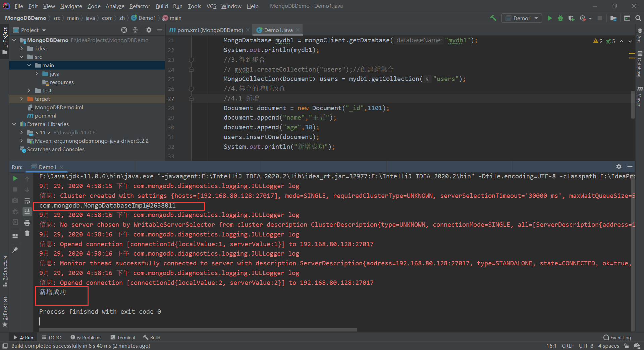Viewport: 644px width, 350px height.
Task: Open the File menu
Action: click(19, 6)
